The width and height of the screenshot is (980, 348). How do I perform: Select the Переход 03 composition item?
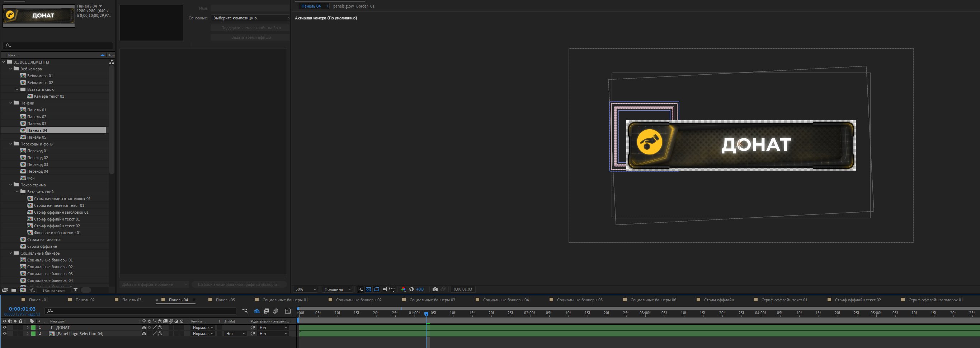coord(37,164)
